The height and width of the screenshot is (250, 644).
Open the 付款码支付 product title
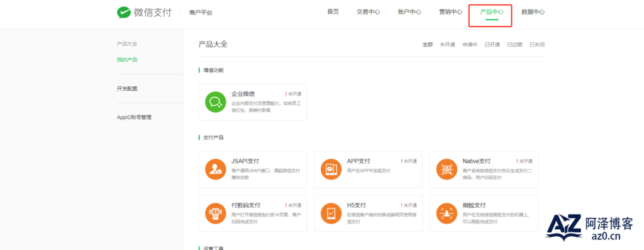coord(246,205)
